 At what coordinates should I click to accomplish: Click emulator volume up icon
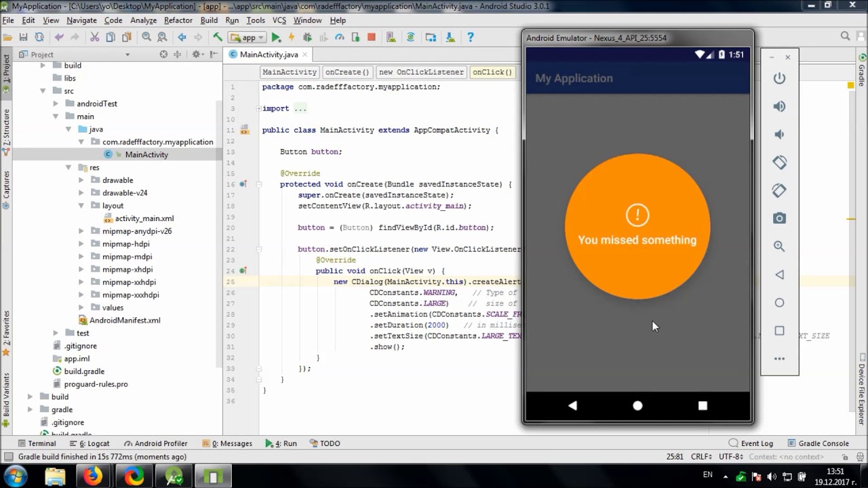click(x=779, y=106)
